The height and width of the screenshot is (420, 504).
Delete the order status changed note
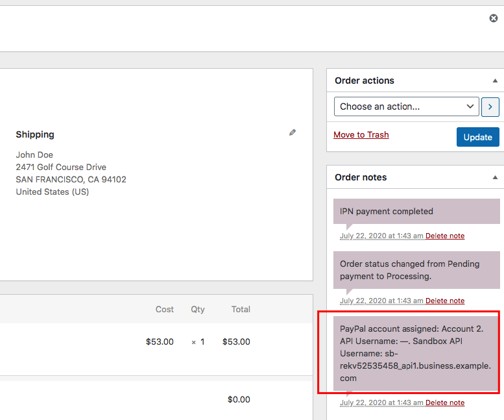(444, 301)
